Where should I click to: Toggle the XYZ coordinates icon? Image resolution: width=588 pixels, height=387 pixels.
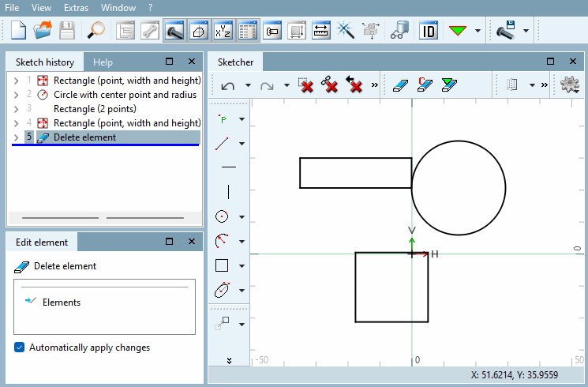[x=223, y=30]
